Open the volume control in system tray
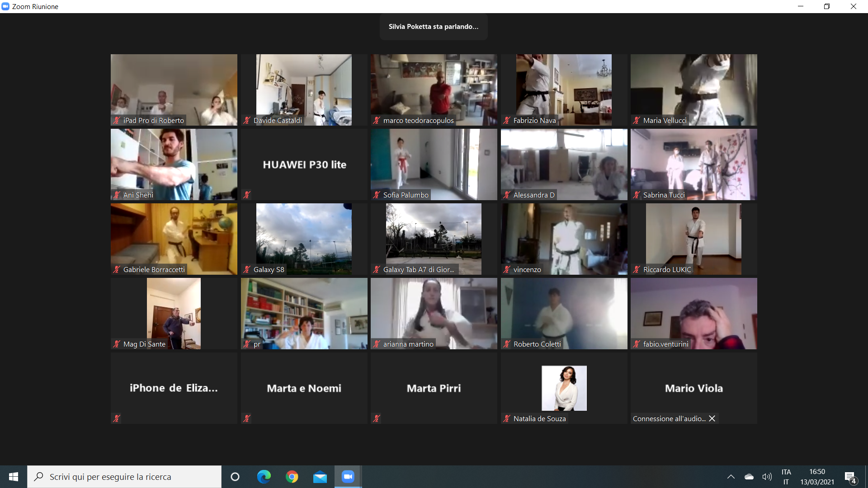868x488 pixels. coord(767,477)
